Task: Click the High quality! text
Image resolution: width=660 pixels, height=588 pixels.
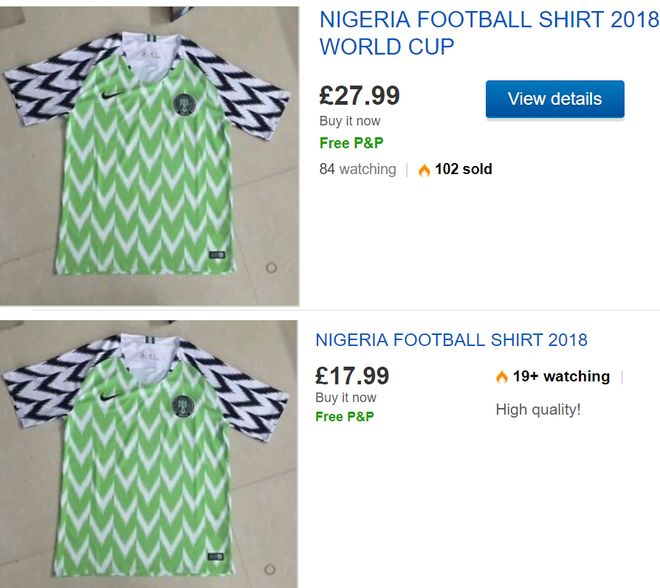Action: point(538,409)
